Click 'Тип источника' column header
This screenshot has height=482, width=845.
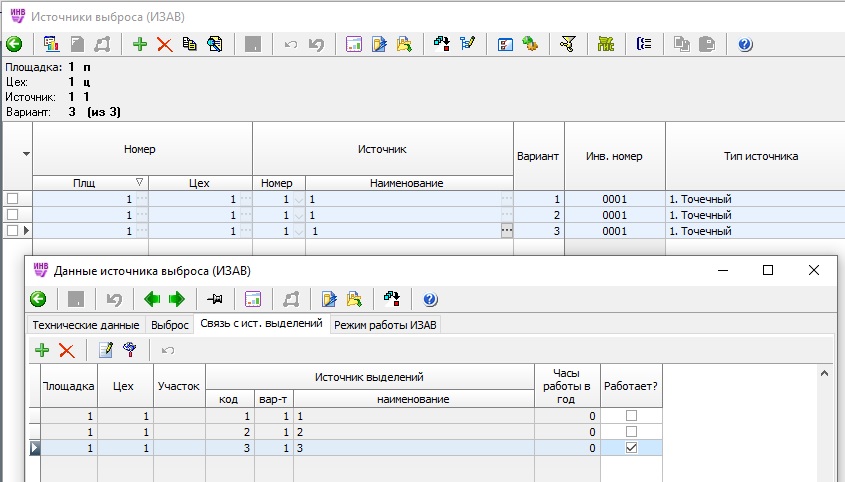point(760,156)
